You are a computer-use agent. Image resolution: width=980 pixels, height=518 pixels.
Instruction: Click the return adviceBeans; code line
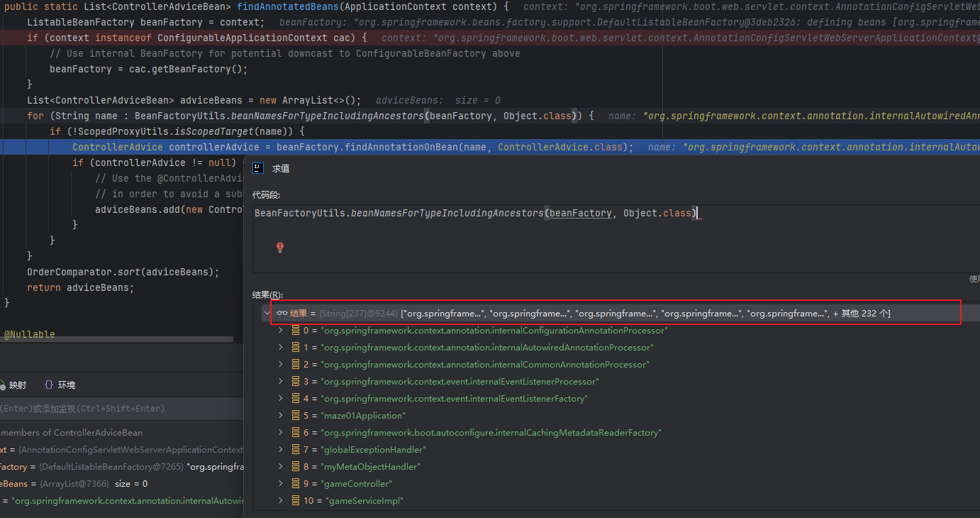[x=80, y=287]
